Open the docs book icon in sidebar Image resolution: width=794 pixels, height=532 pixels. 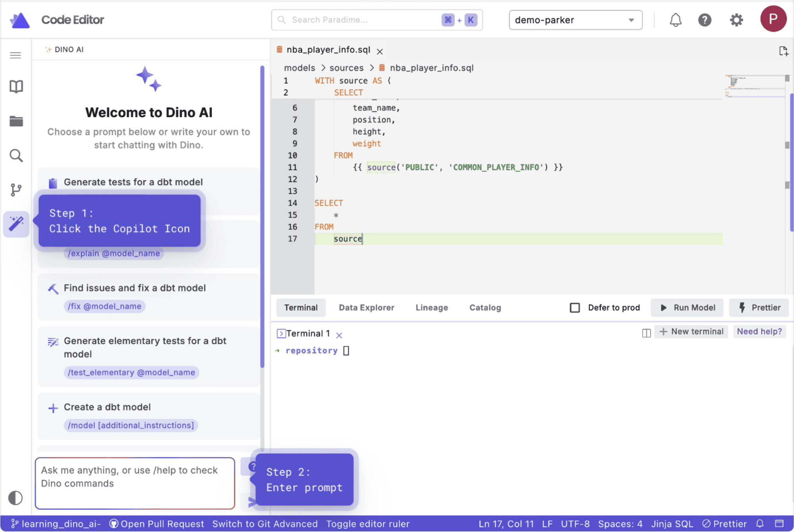[x=16, y=86]
